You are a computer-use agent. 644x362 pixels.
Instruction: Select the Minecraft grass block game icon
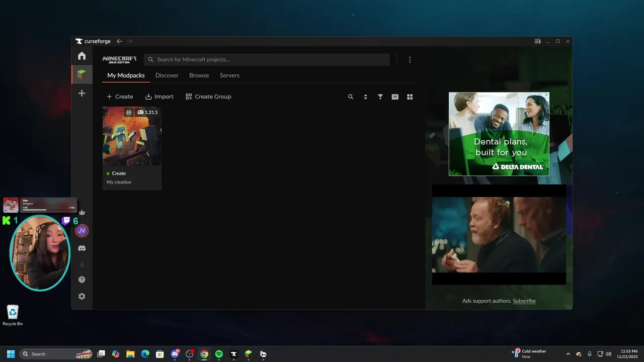[x=82, y=74]
